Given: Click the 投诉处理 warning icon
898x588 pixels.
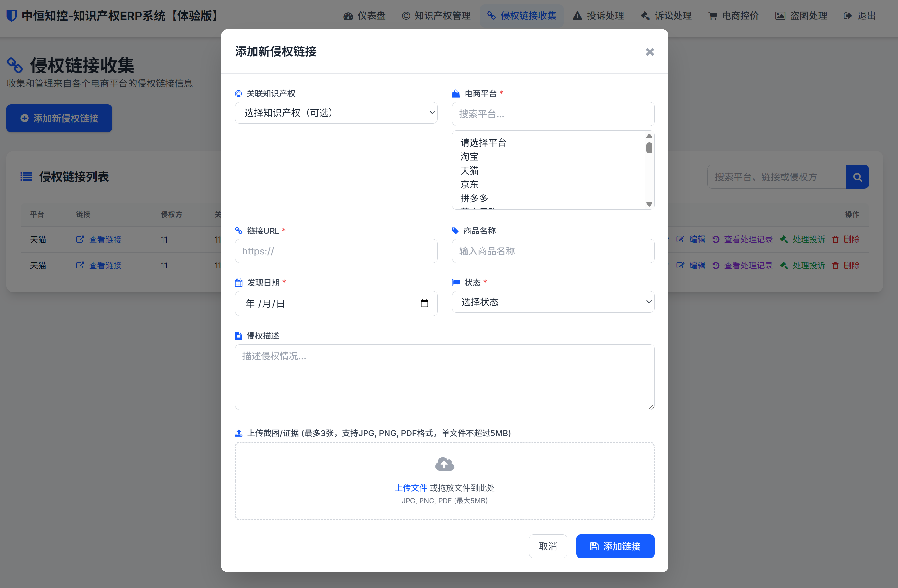Looking at the screenshot, I should click(577, 16).
